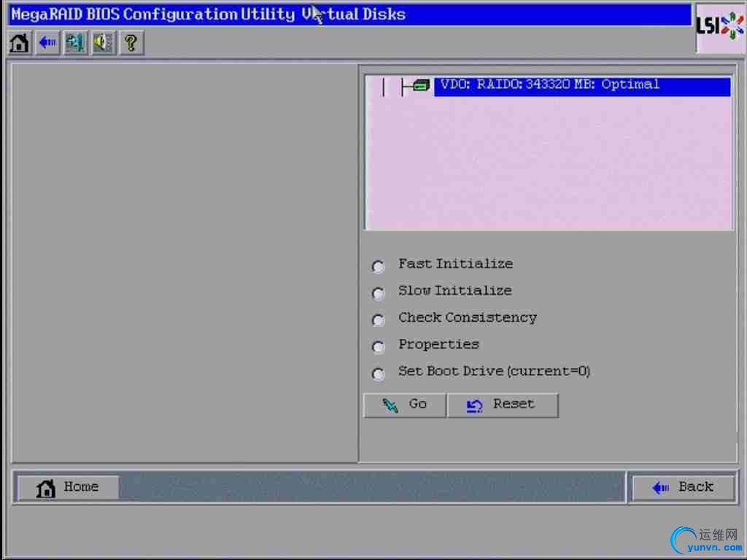The image size is (747, 560).
Task: Choose the Check Consistency option
Action: [379, 319]
